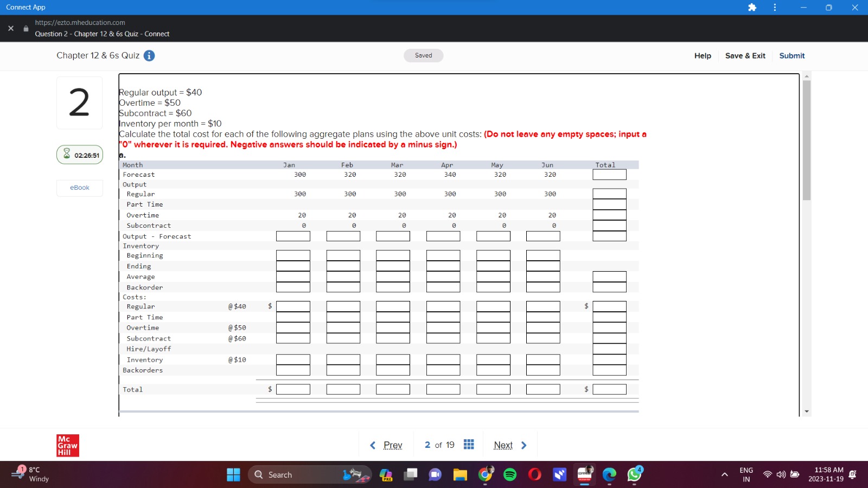Open the Connect app taskbar icon
Viewport: 868px width, 488px height.
click(585, 474)
